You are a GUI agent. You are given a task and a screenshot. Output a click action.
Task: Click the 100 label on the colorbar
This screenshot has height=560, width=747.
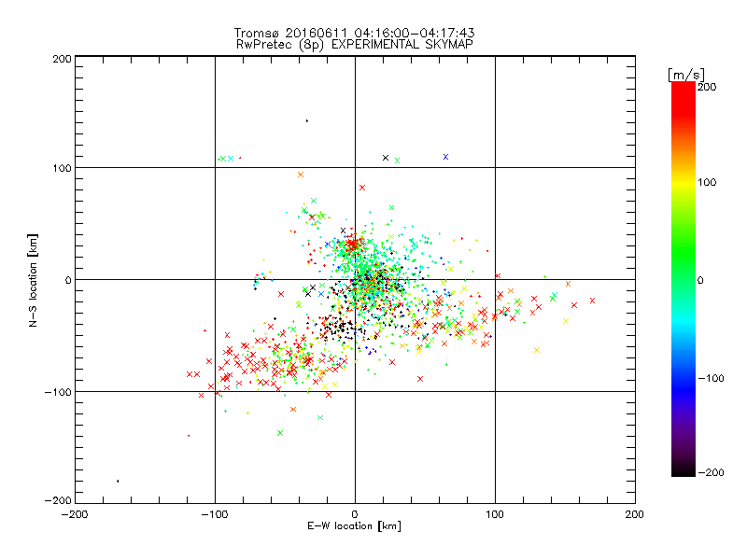[x=707, y=182]
